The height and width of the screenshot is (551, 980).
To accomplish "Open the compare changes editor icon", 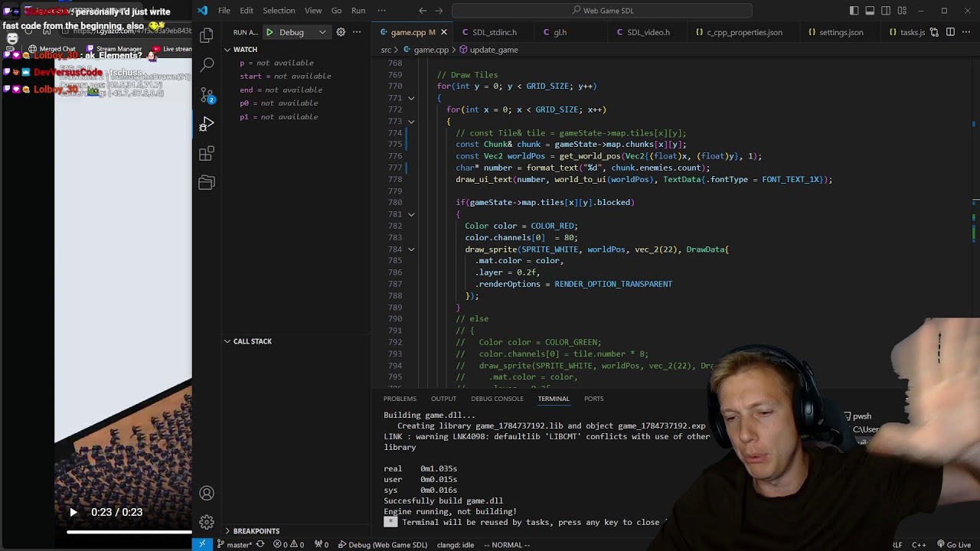I will point(935,32).
